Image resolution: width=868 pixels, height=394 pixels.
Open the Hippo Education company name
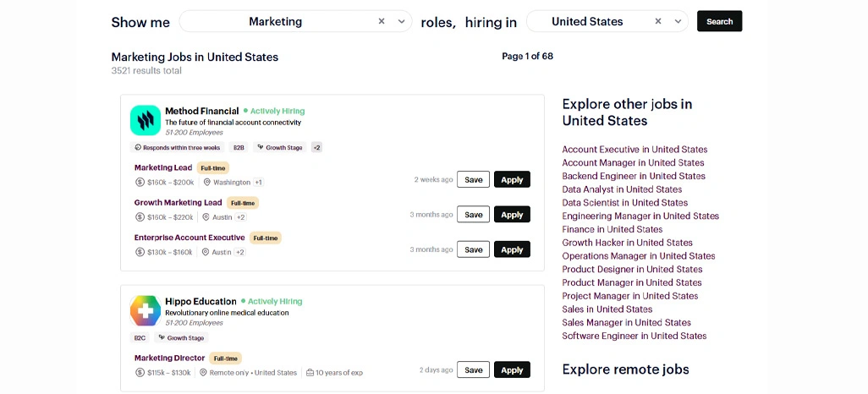201,302
